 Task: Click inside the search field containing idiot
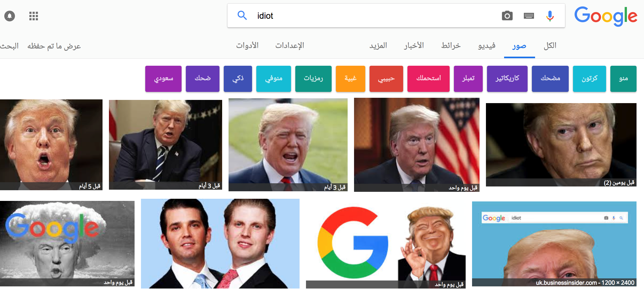(x=374, y=16)
